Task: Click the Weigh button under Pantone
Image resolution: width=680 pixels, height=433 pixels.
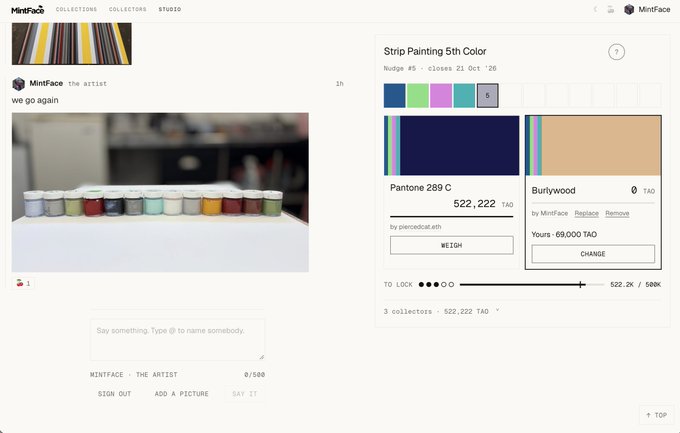Action: pos(451,245)
